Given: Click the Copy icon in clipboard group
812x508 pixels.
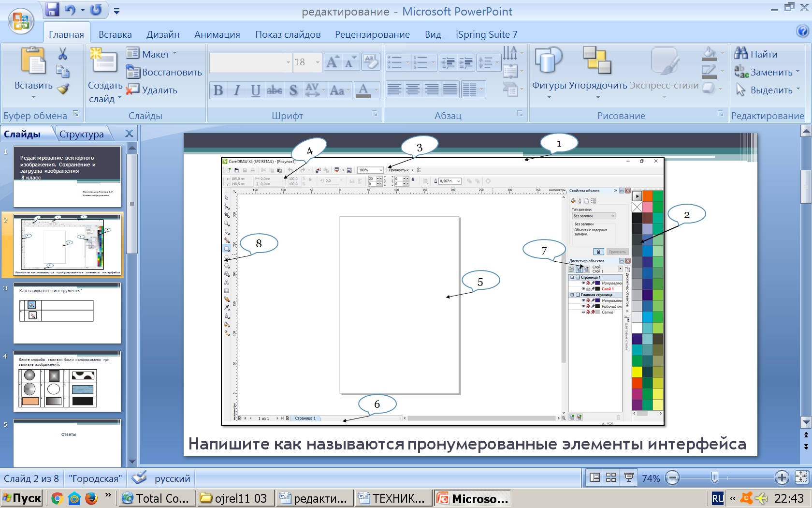Looking at the screenshot, I should coord(63,72).
